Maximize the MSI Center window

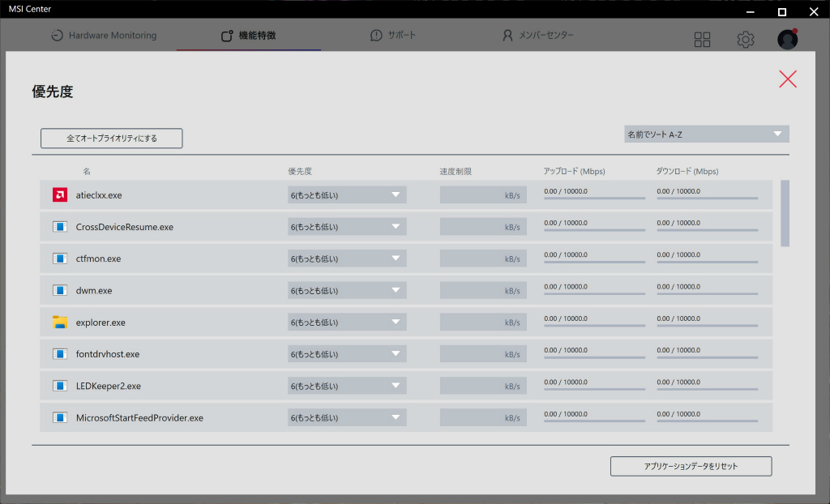[x=782, y=11]
